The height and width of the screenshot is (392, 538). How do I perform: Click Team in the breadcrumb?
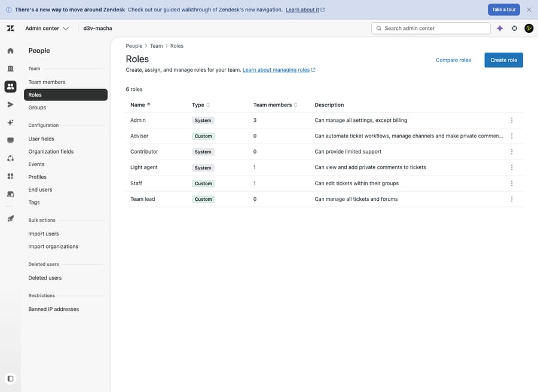(156, 46)
